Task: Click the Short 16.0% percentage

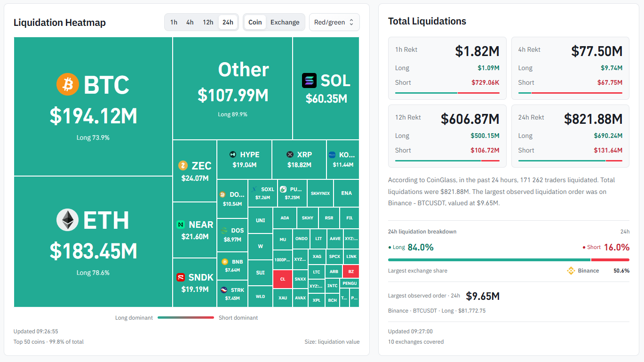Action: 616,247
